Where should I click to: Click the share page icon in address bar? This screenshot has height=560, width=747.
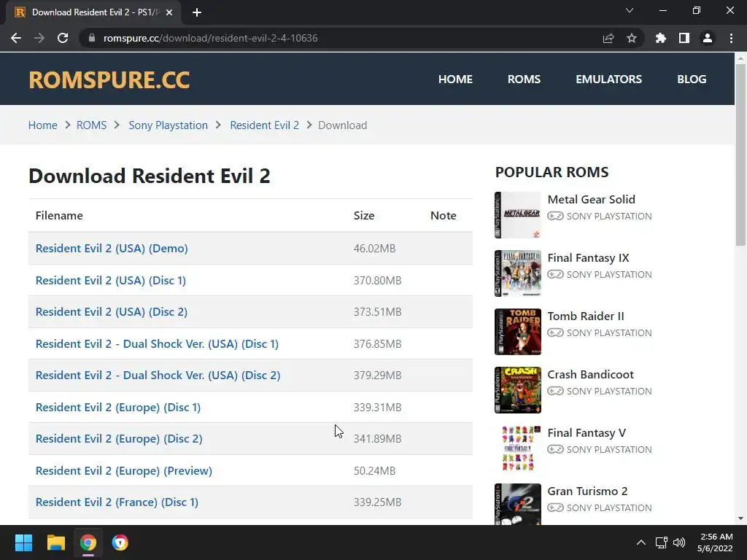[x=608, y=38]
